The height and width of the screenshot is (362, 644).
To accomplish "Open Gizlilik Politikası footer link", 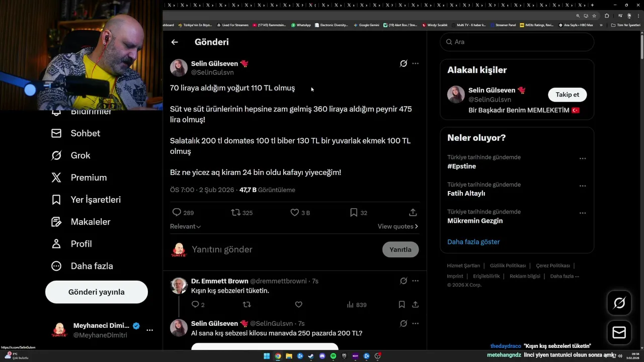I will (508, 265).
